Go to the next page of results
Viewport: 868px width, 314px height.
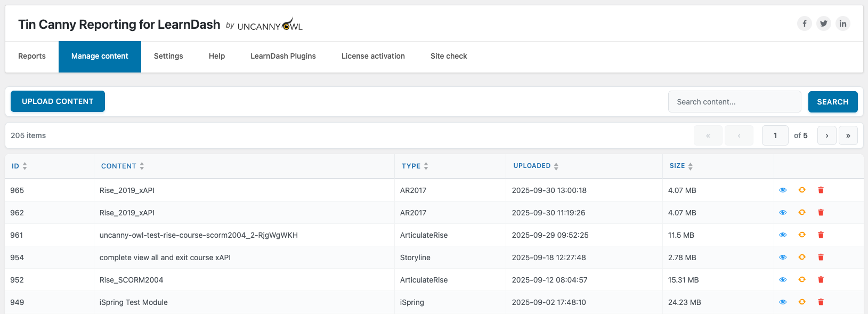tap(826, 135)
